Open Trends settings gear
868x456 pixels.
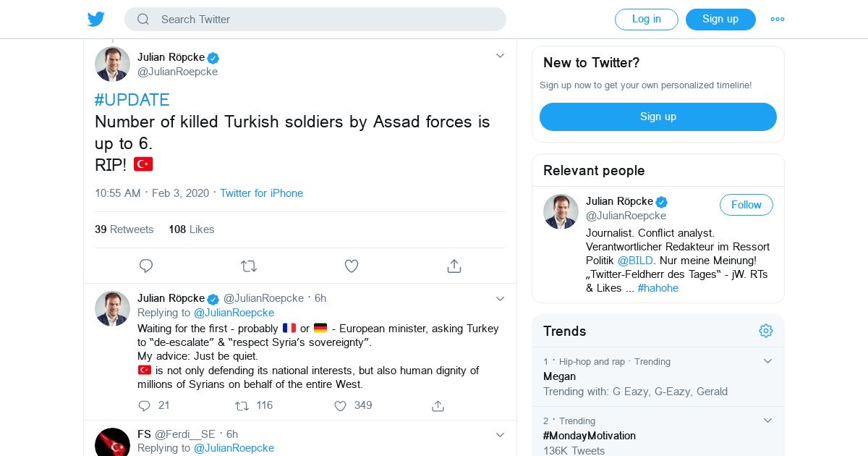766,331
